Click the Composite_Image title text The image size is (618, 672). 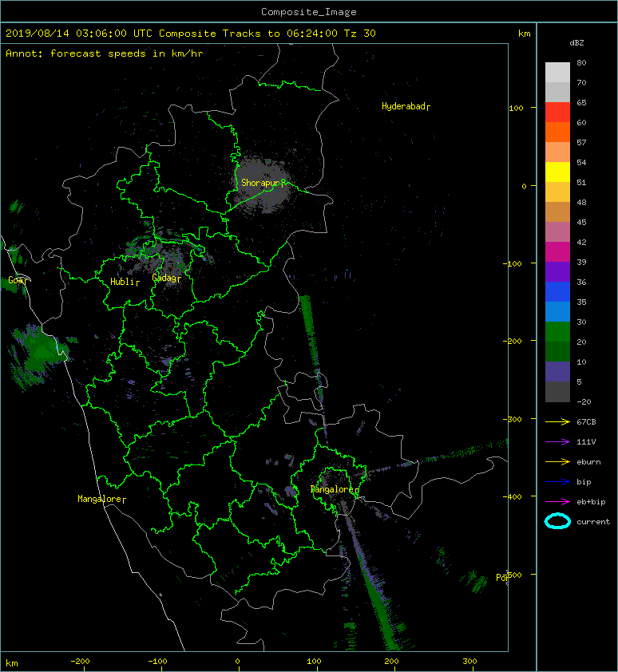309,12
